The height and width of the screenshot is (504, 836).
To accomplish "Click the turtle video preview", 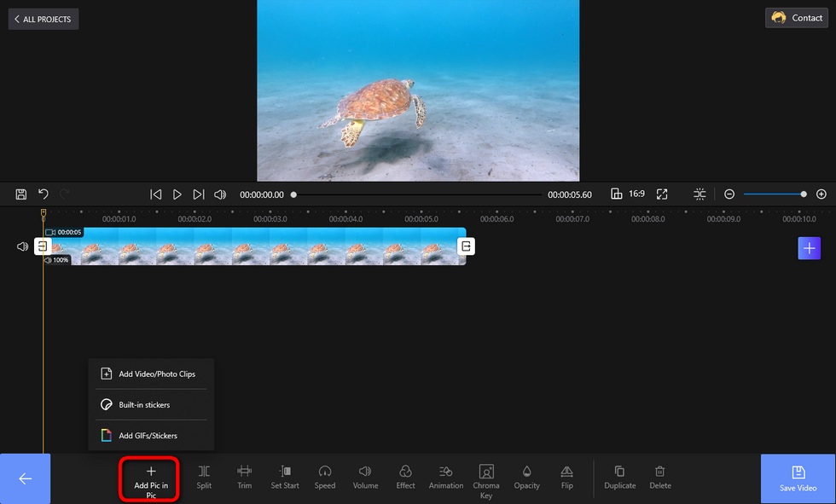I will point(418,90).
